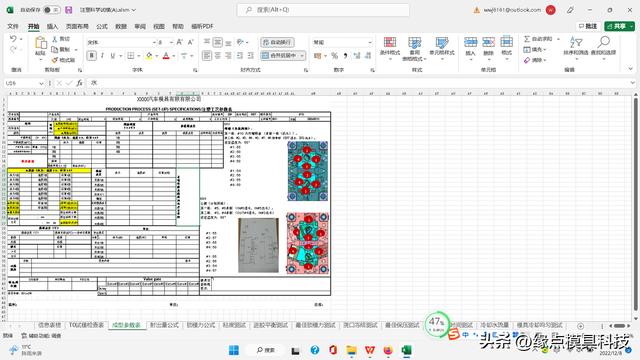Click the Clear eraser icon

pos(527,60)
